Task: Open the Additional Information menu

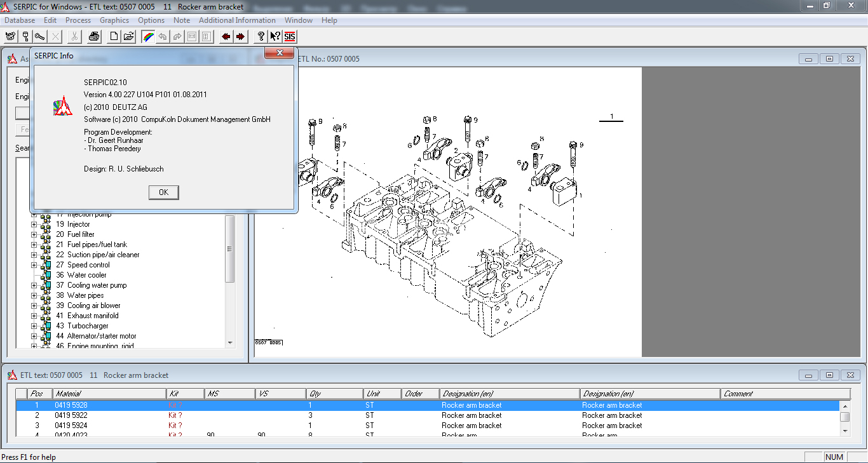Action: 237,20
